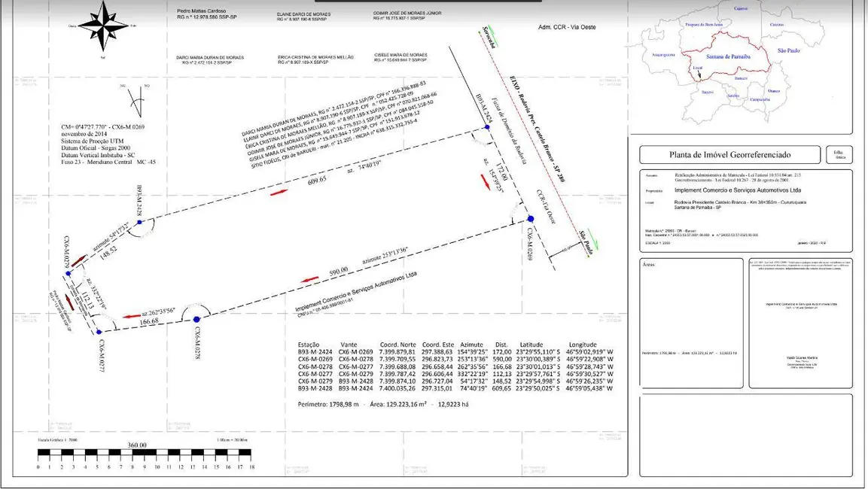
Task: Click the "folha única" sheet box
Action: coord(839,154)
